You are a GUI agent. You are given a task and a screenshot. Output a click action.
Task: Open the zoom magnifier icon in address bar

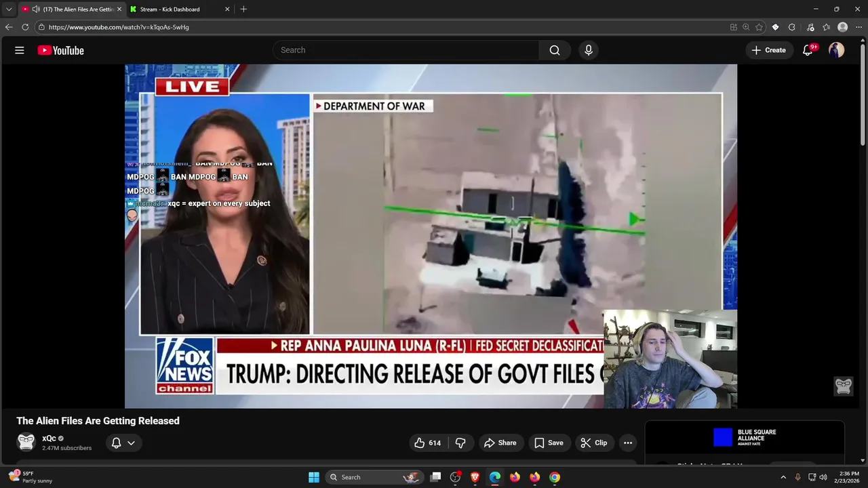(x=746, y=27)
